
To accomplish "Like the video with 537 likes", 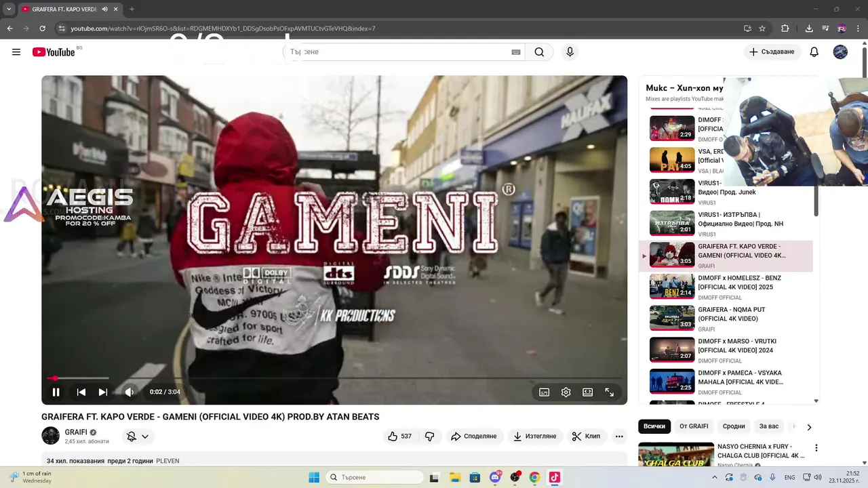I will [x=400, y=436].
